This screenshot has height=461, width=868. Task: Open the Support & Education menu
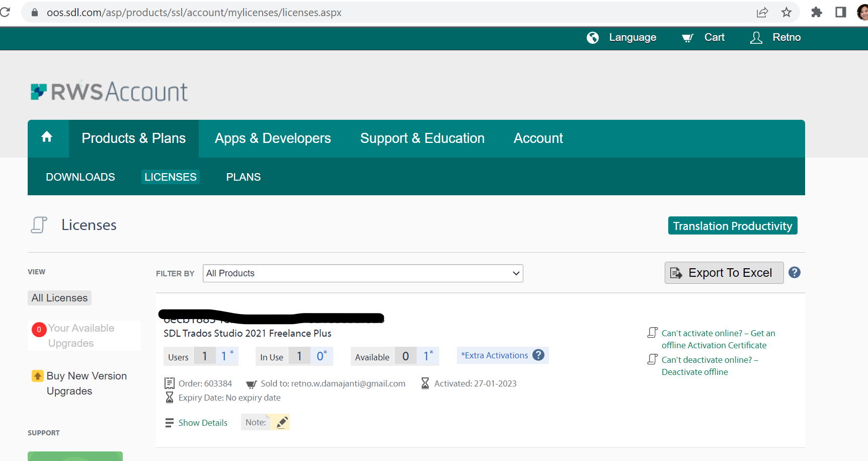pyautogui.click(x=422, y=138)
